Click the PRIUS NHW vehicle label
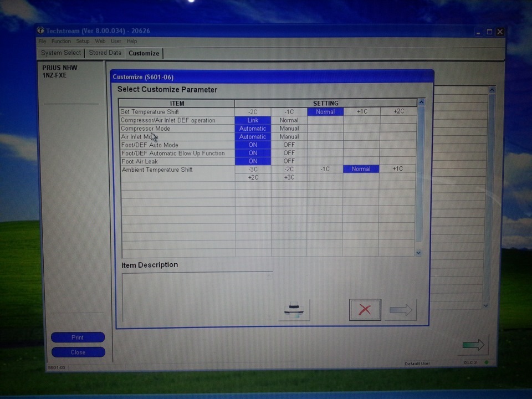The width and height of the screenshot is (532, 399). coord(60,68)
